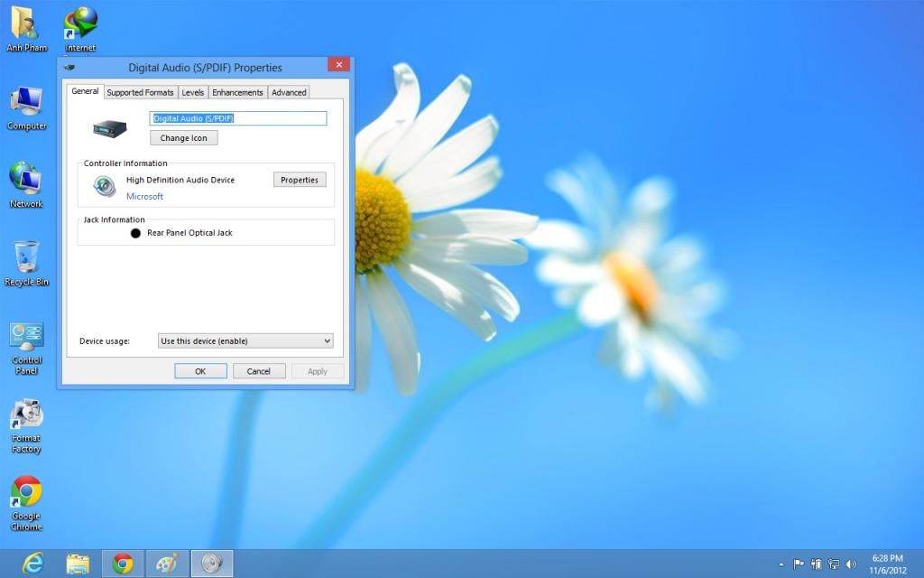
Task: Switch to the Supported Formats tab
Action: click(140, 92)
